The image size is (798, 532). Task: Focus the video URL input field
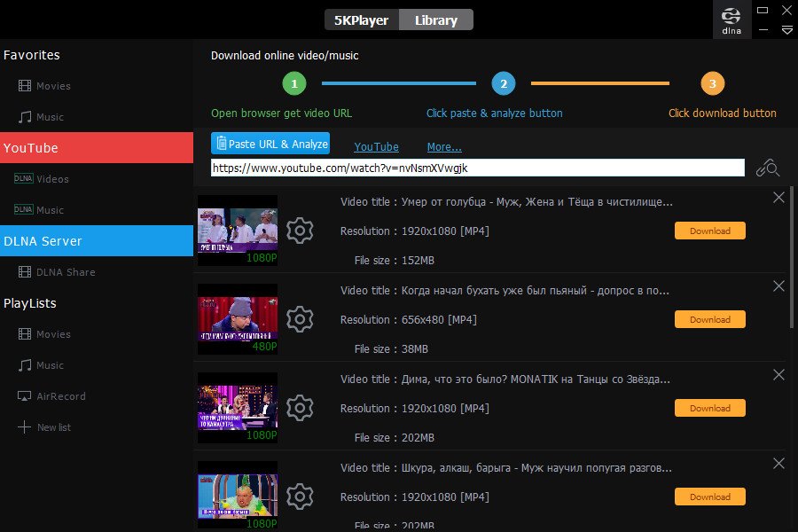click(477, 168)
